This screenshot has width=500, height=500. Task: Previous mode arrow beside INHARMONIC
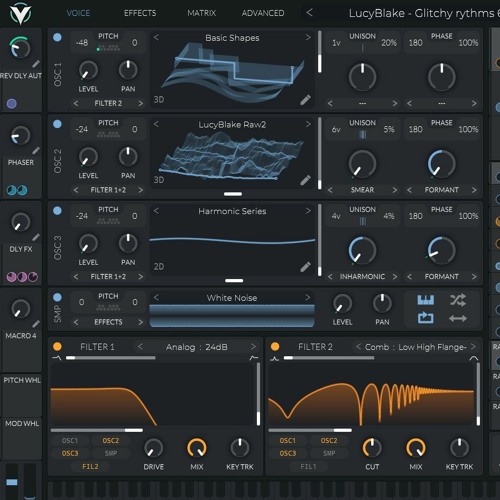[330, 277]
